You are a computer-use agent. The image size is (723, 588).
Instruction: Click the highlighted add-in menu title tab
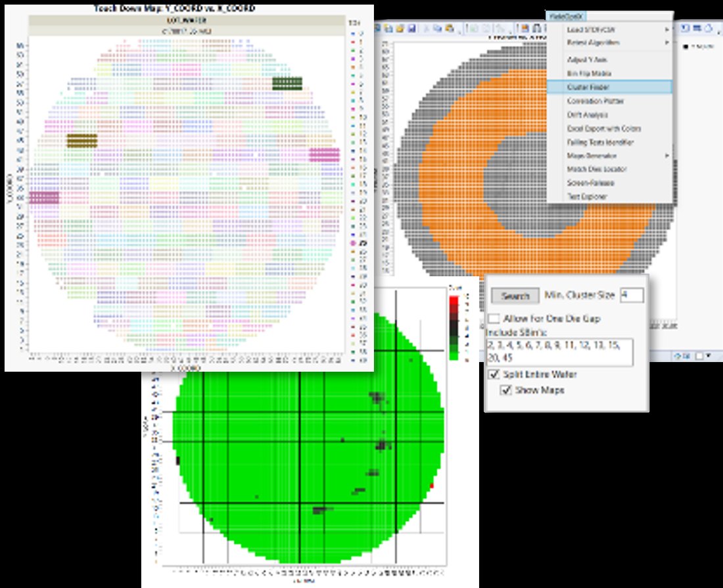566,16
